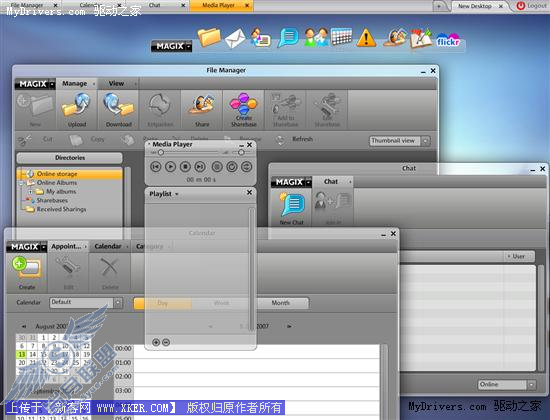Screen dimensions: 550x420
Task: Open the envelope mail icon in the dock
Action: (235, 38)
